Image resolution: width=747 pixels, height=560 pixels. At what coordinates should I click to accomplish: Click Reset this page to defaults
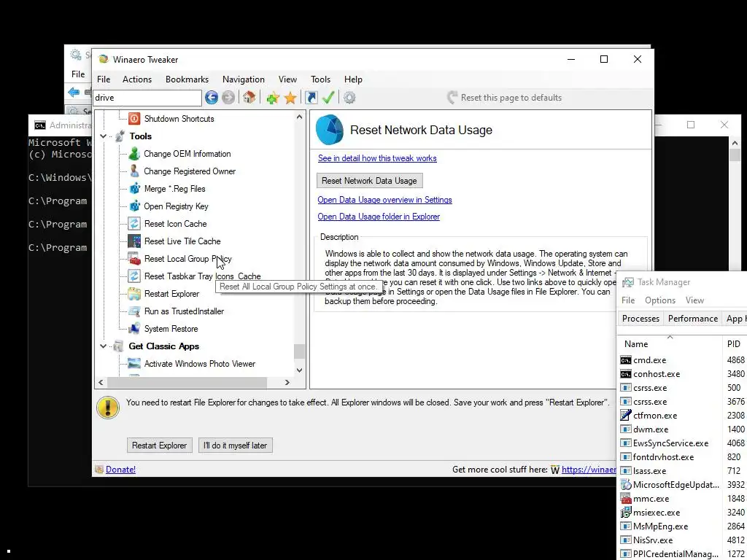point(504,98)
